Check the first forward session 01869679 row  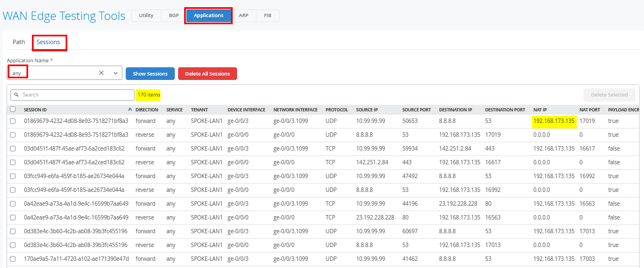(13, 121)
